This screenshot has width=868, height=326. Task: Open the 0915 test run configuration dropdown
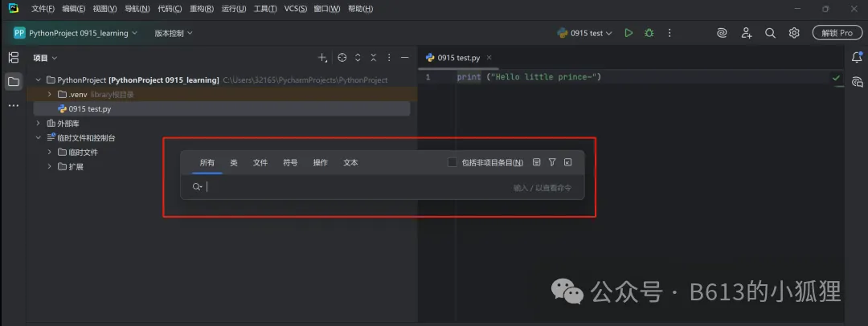585,33
